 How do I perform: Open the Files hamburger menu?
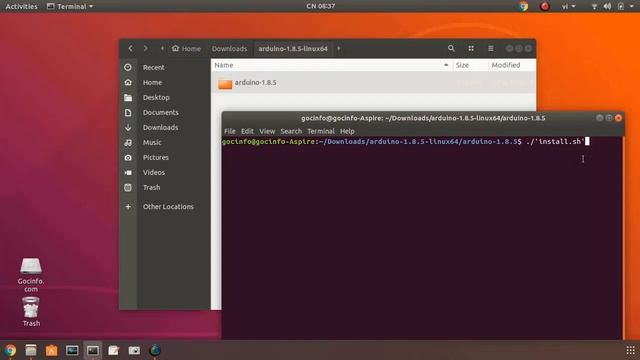point(491,49)
